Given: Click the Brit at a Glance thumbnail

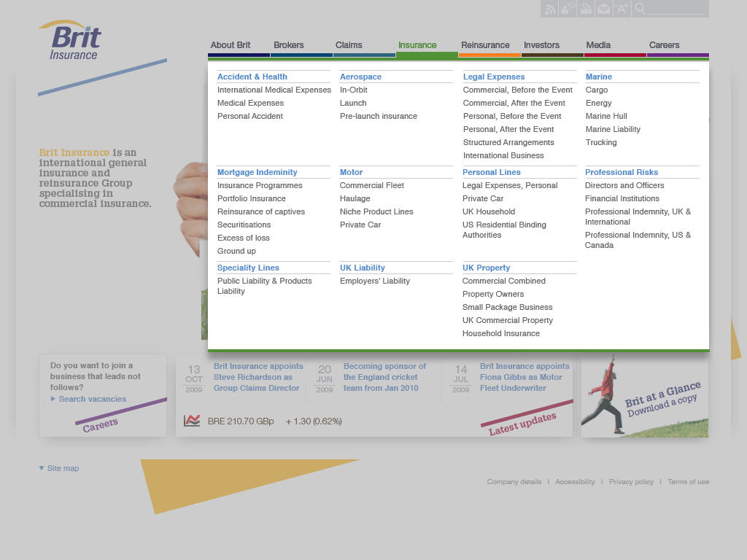Looking at the screenshot, I should pos(645,396).
